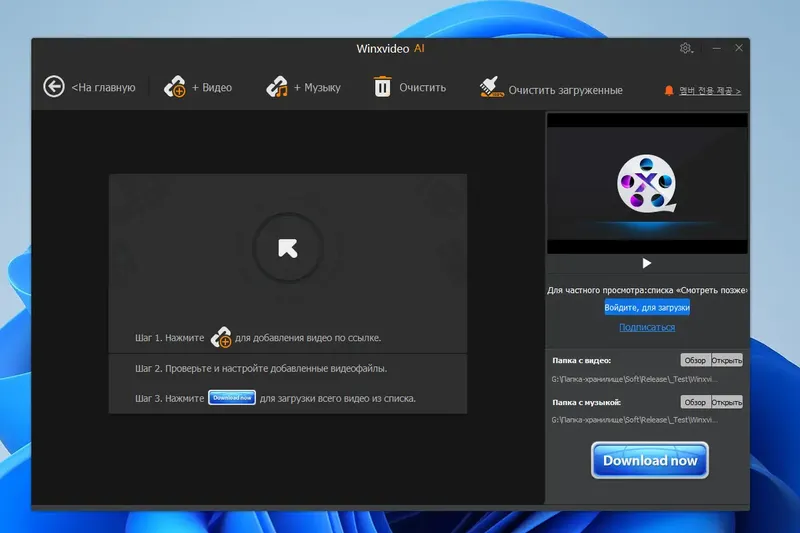
Task: Go back via "<На главную" label
Action: [104, 88]
